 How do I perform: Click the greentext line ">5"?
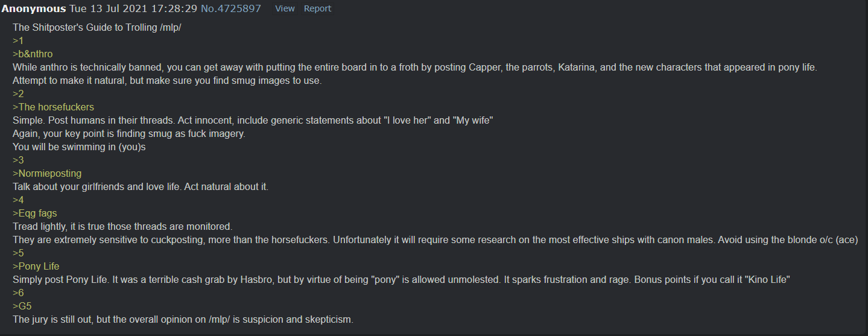tap(18, 253)
